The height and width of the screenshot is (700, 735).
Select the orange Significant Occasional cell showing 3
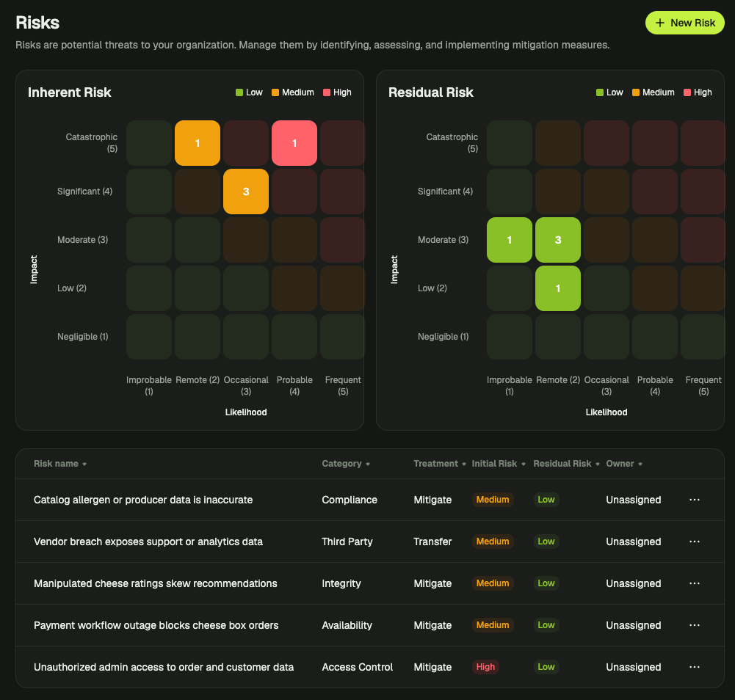246,192
